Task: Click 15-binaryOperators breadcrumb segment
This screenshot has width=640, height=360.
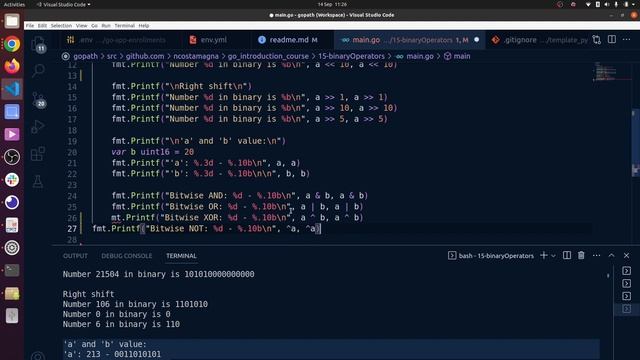Action: pos(351,56)
